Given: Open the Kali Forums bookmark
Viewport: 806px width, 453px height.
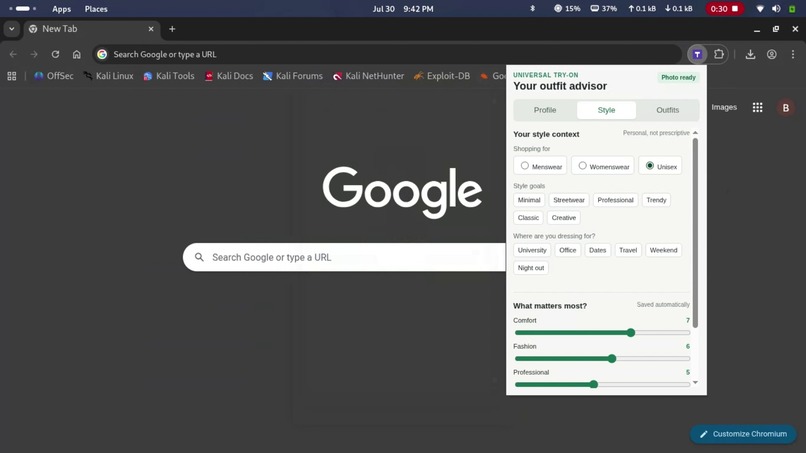Looking at the screenshot, I should point(292,76).
